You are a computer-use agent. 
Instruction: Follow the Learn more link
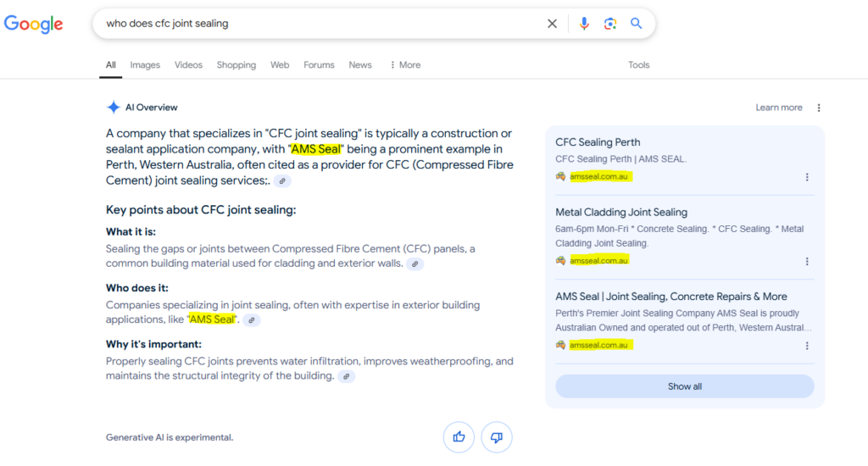click(x=778, y=108)
